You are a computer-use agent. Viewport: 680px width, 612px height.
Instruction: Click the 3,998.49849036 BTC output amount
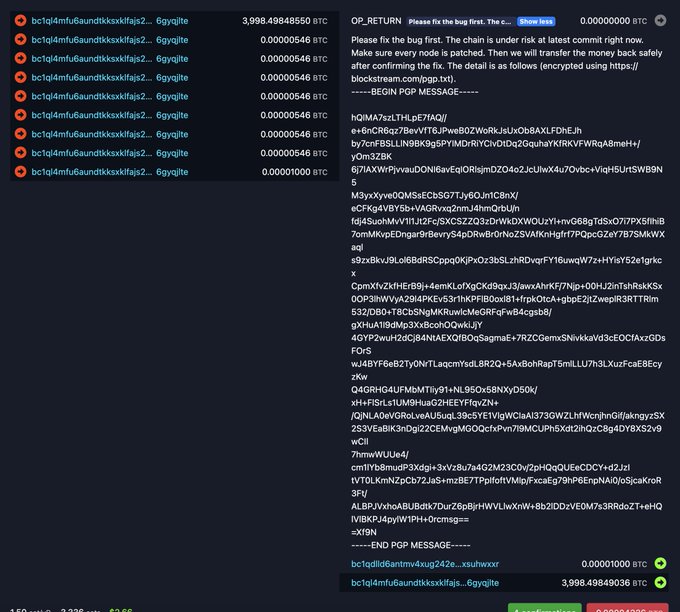pyautogui.click(x=604, y=583)
